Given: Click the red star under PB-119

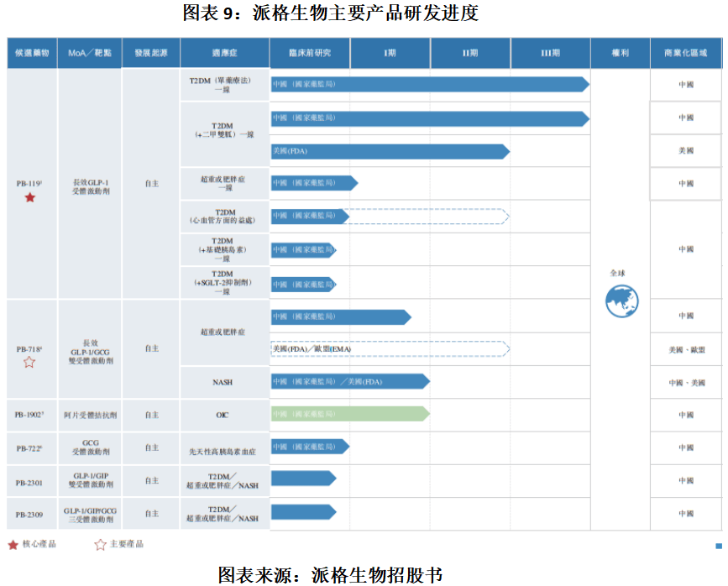Looking at the screenshot, I should 29,197.
